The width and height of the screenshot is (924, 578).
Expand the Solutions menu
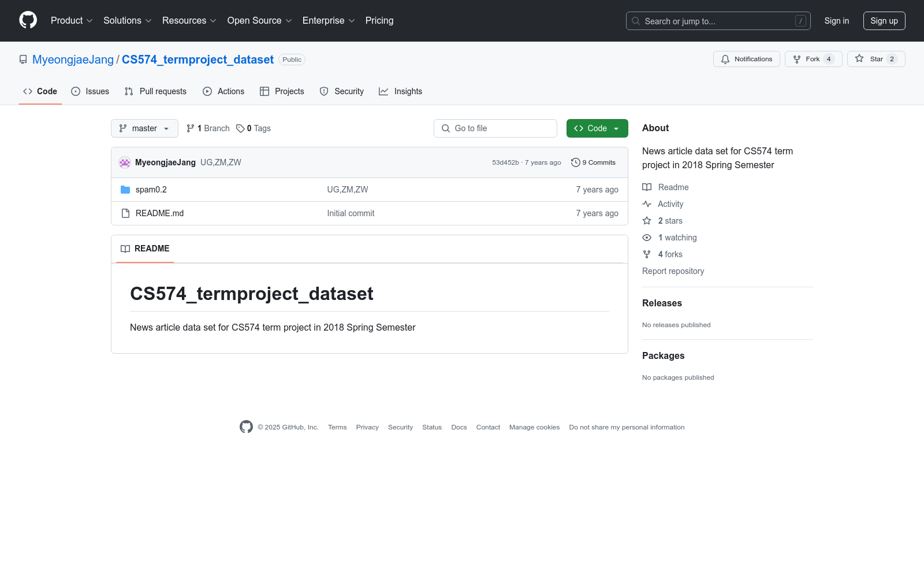point(128,21)
